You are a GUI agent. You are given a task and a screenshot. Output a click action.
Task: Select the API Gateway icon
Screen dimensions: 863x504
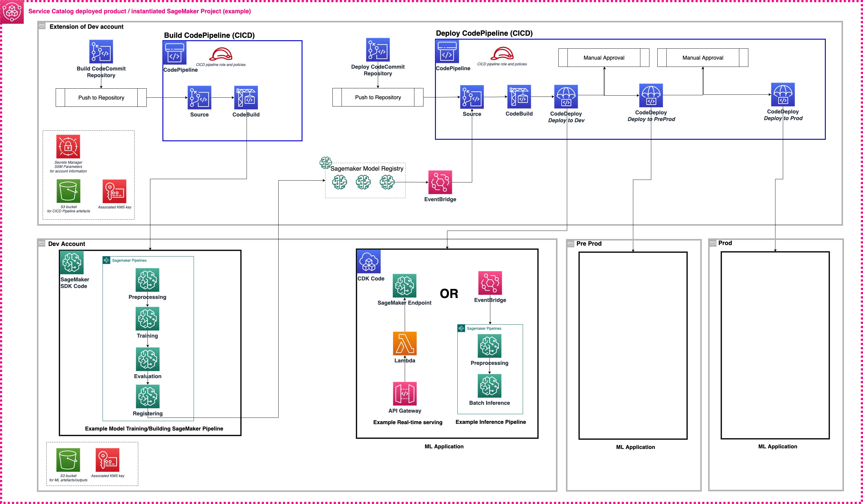click(x=405, y=394)
